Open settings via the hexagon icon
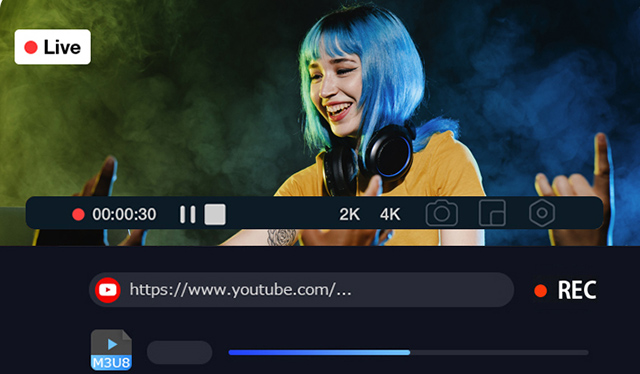This screenshot has width=640, height=374. point(542,213)
